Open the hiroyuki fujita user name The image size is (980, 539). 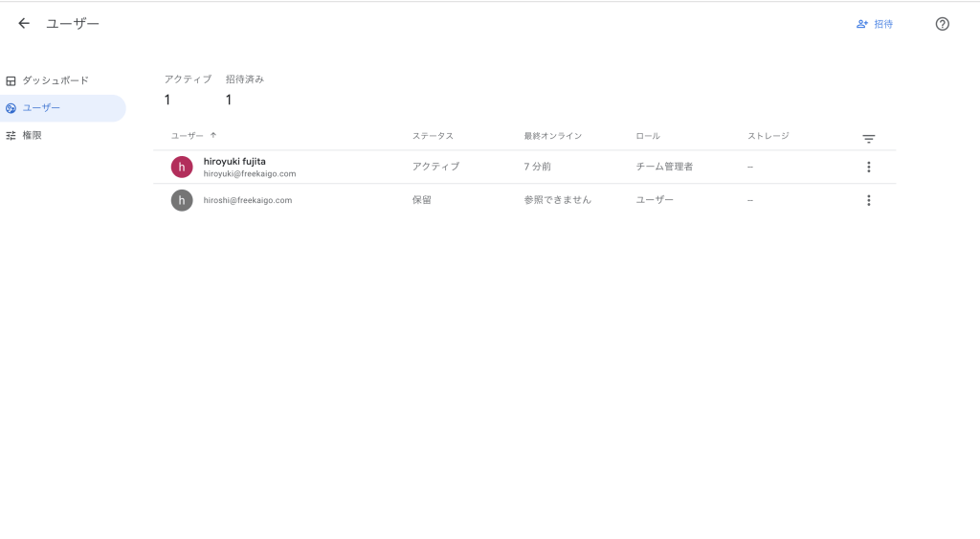[x=234, y=161]
